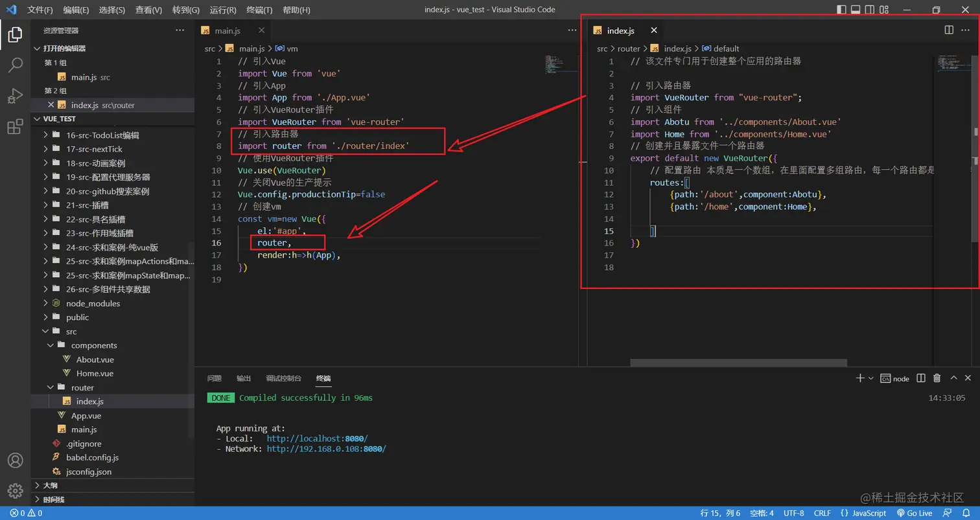Image resolution: width=980 pixels, height=520 pixels.
Task: Toggle secondary side bar layout icon
Action: pyautogui.click(x=870, y=10)
